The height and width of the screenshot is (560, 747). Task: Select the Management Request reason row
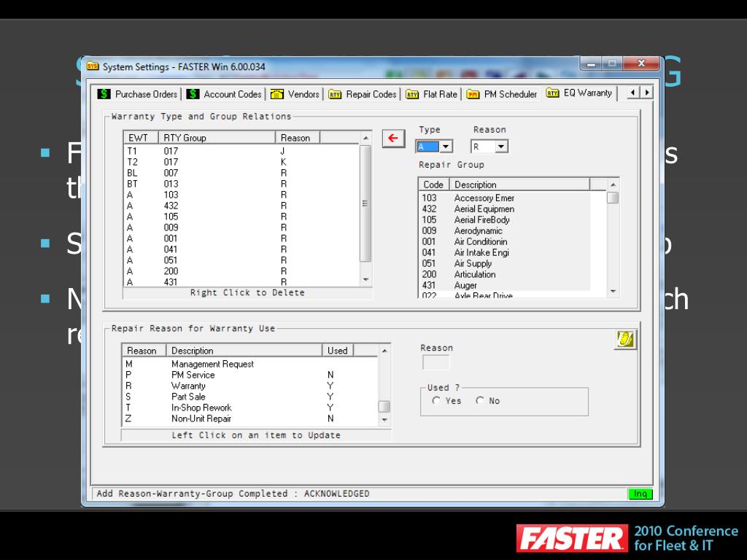250,364
